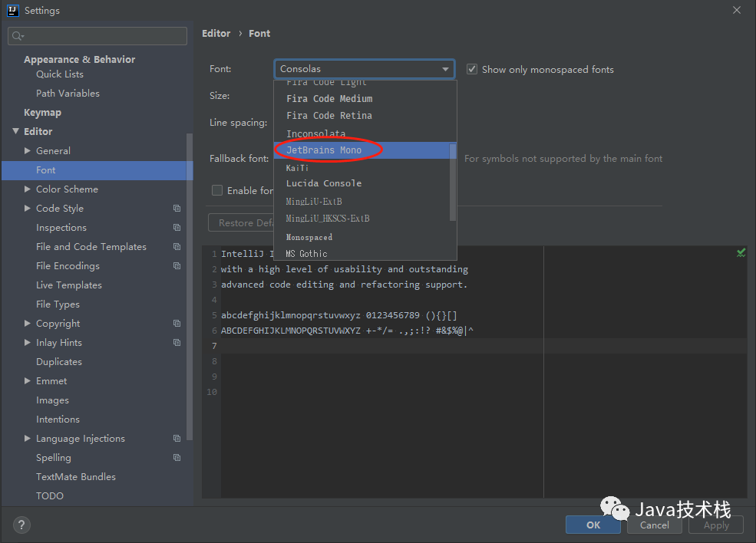Open Path Variables settings page

click(68, 94)
